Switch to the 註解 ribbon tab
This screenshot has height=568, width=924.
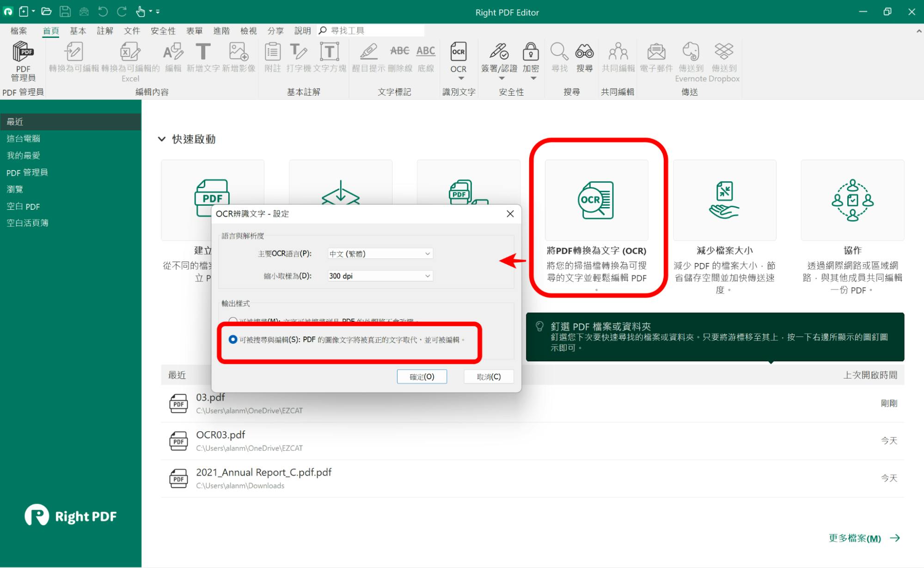click(105, 31)
